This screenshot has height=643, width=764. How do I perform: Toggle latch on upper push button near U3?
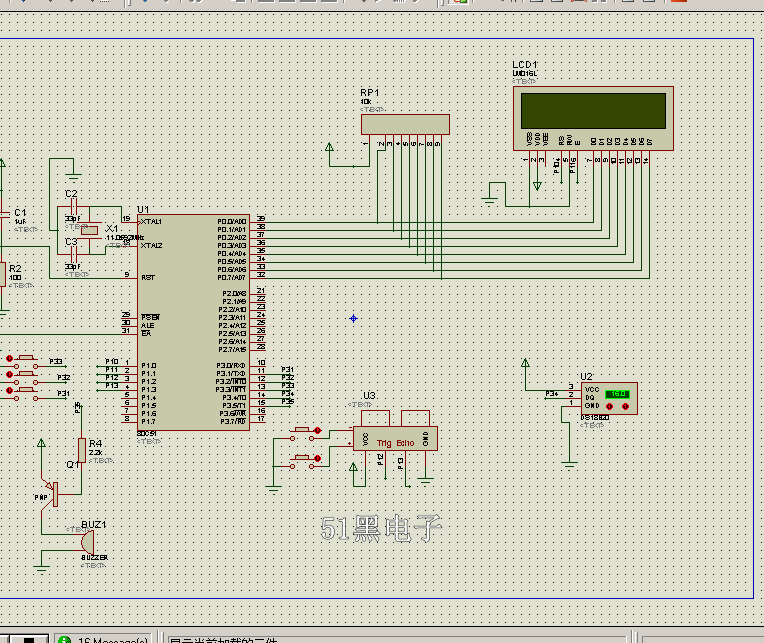click(x=318, y=430)
